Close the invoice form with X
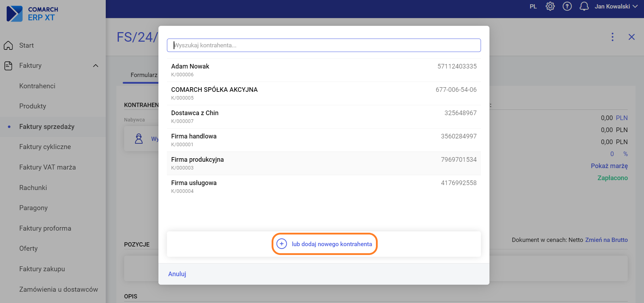Screen dimensions: 644x303 [x=631, y=37]
